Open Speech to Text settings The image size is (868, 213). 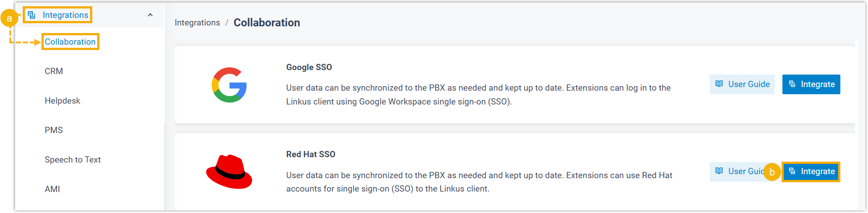click(73, 160)
